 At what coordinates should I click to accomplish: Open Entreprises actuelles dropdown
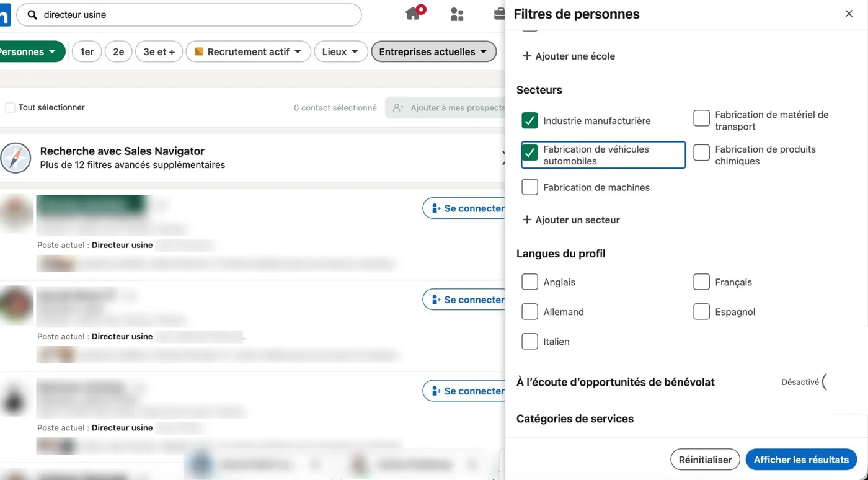(x=433, y=51)
